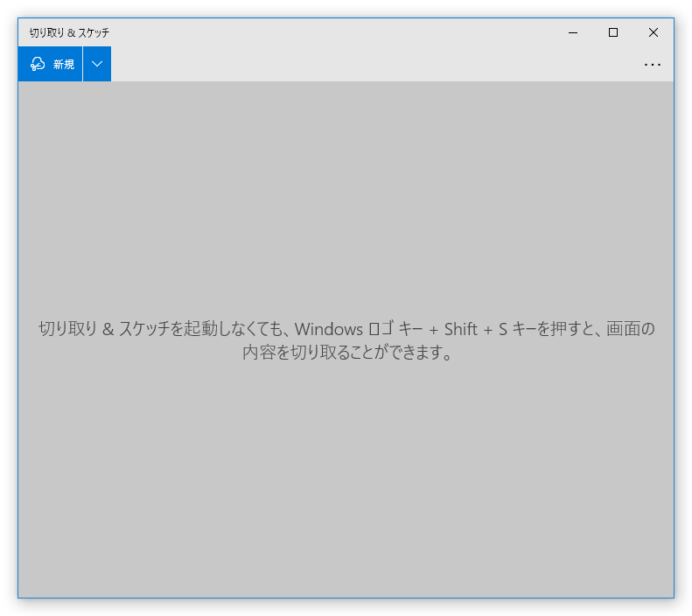Click the 切り取り & スケッチ title text
The width and height of the screenshot is (692, 616).
point(69,32)
